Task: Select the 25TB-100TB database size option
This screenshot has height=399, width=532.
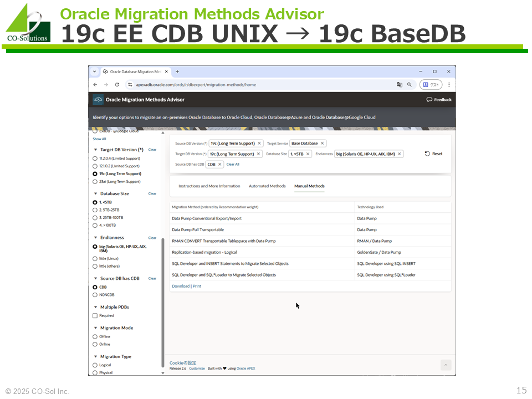Action: pyautogui.click(x=95, y=218)
